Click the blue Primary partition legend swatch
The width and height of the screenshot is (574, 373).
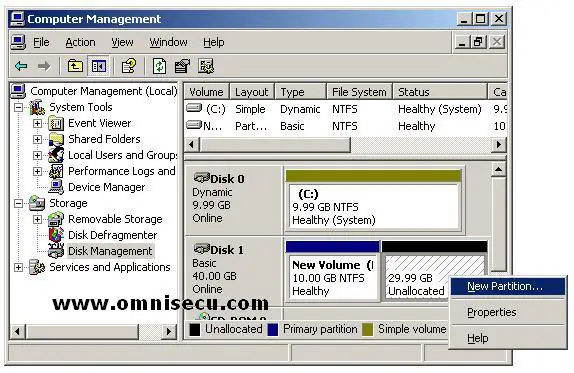[273, 329]
